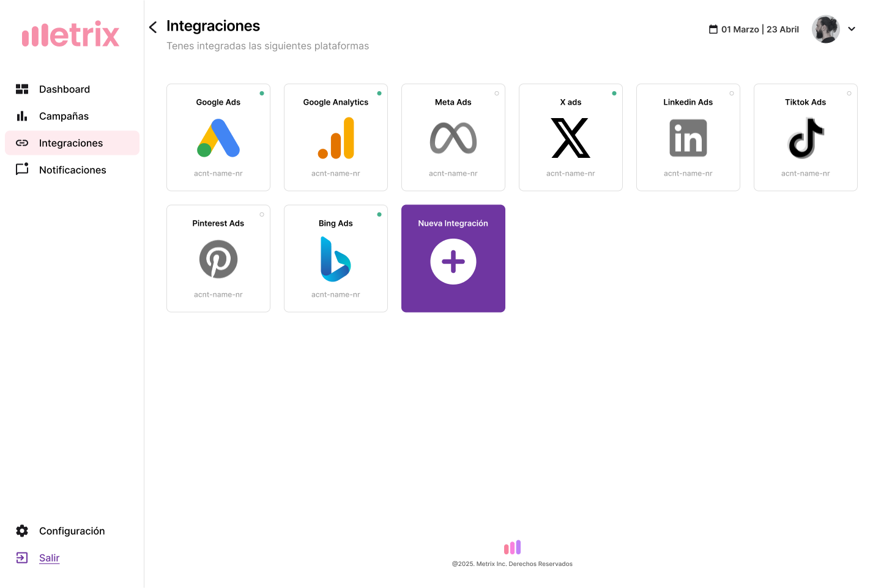Click the Google Ads logo
Screen dimensions: 881x588
(x=218, y=138)
